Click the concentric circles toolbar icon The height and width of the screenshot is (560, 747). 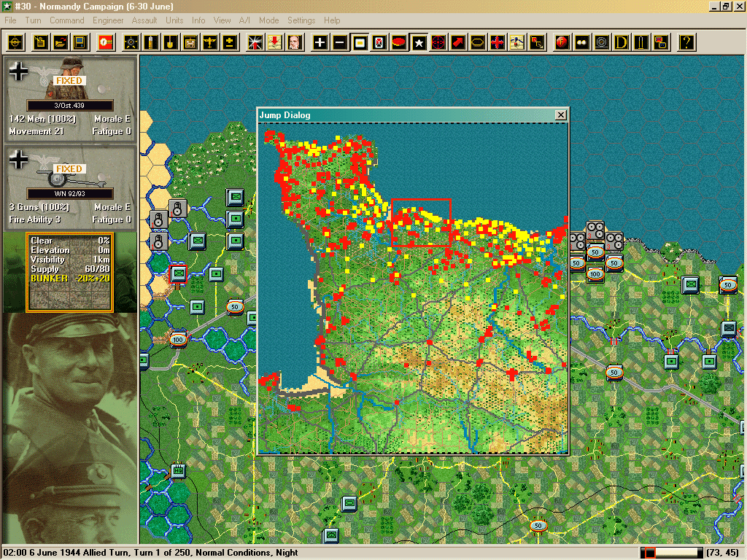point(602,42)
